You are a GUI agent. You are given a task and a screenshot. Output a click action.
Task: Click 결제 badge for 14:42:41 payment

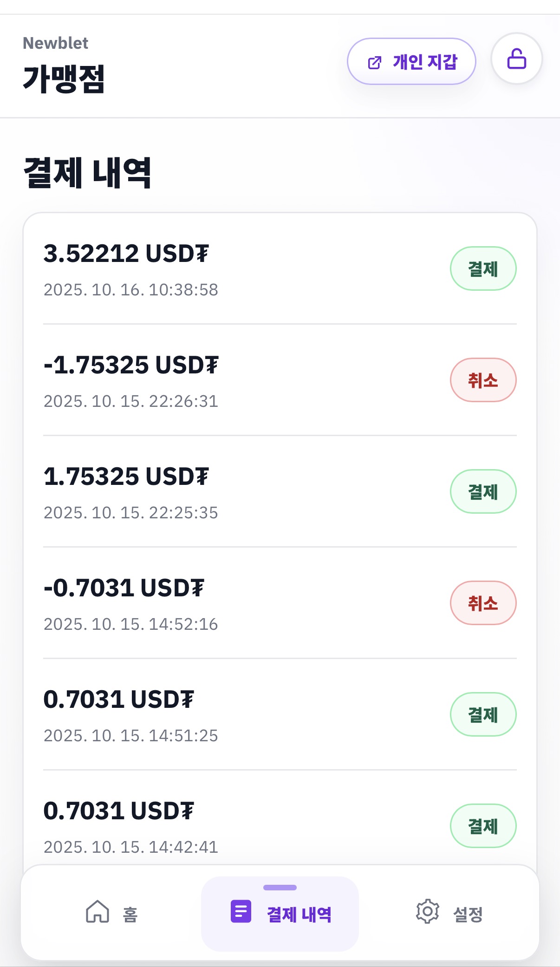pyautogui.click(x=483, y=826)
